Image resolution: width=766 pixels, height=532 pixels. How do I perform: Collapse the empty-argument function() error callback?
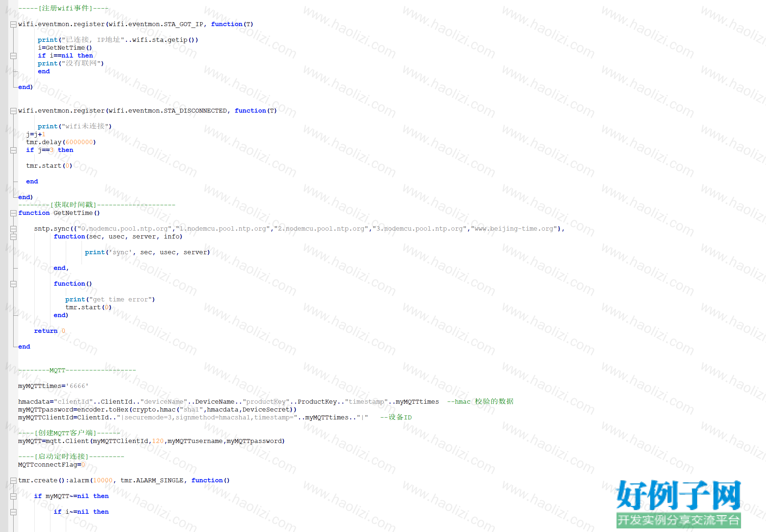coord(13,284)
